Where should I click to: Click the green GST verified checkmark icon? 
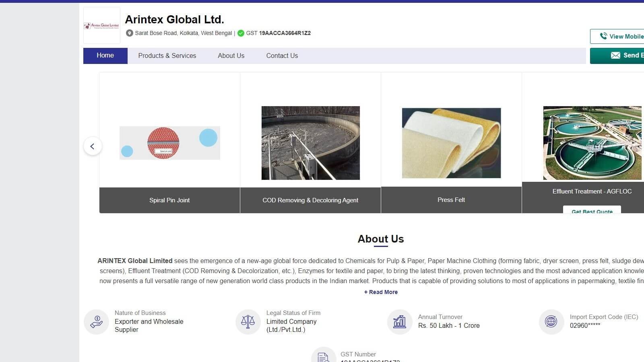coord(241,33)
